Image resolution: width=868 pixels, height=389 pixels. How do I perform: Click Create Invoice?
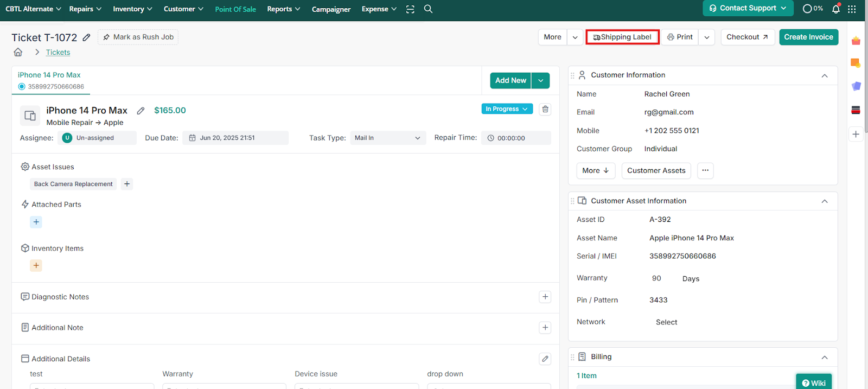pos(809,37)
